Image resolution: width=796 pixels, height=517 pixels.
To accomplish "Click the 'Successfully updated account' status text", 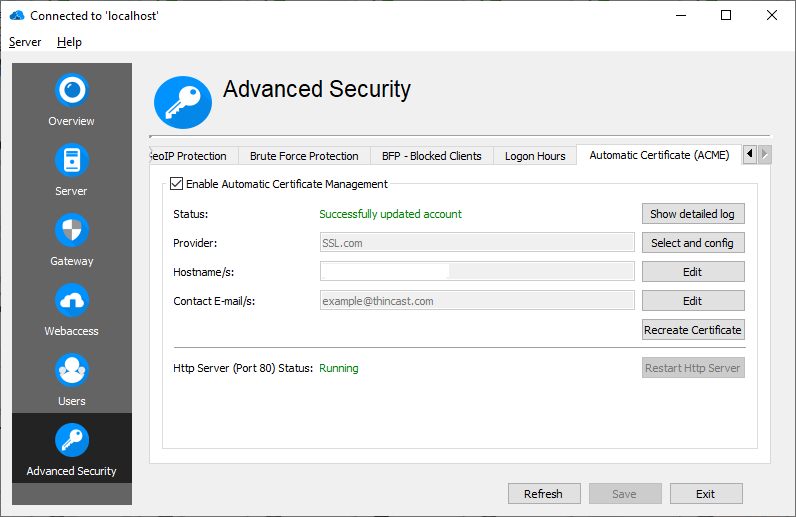I will coord(390,214).
